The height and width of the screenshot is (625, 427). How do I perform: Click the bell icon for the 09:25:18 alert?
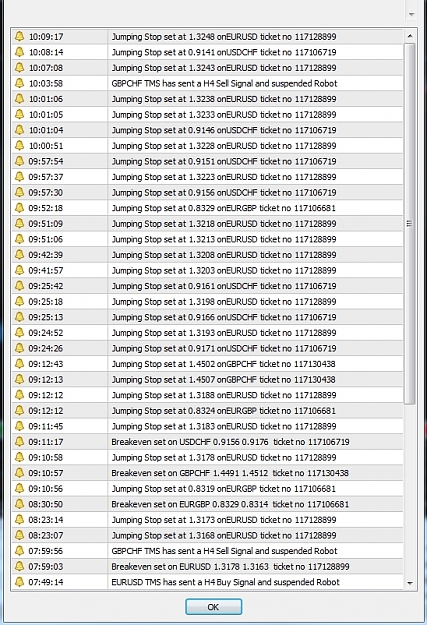point(19,301)
